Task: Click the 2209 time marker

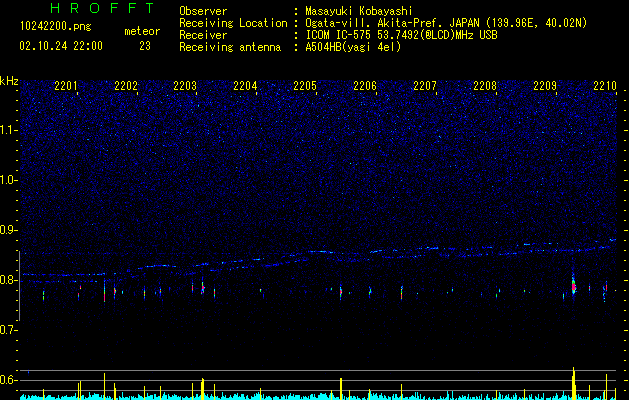Action: (545, 86)
